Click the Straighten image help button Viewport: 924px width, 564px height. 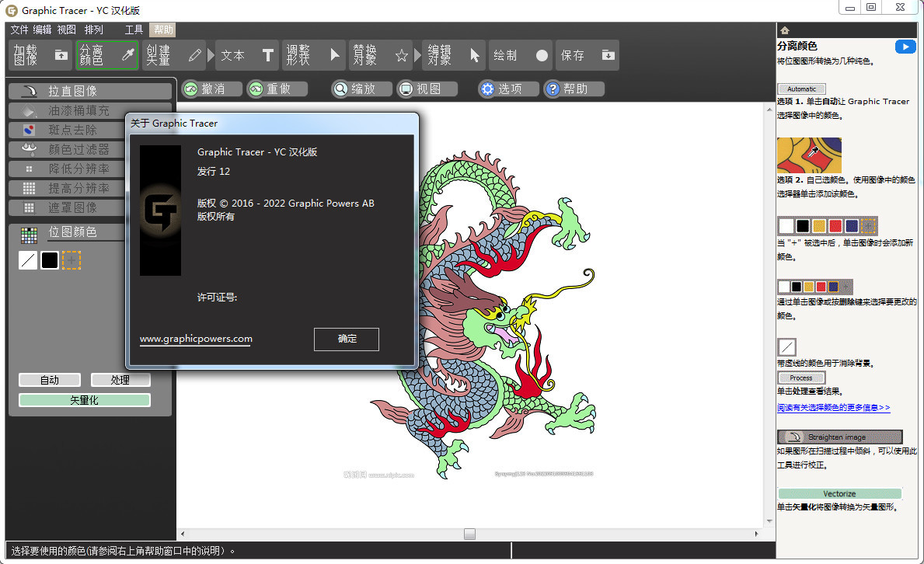click(840, 437)
